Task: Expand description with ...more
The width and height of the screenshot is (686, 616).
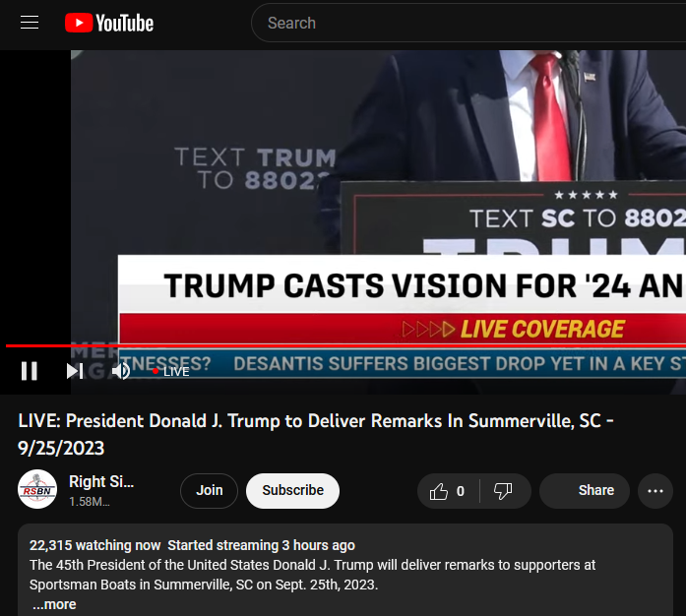Action: click(x=54, y=604)
